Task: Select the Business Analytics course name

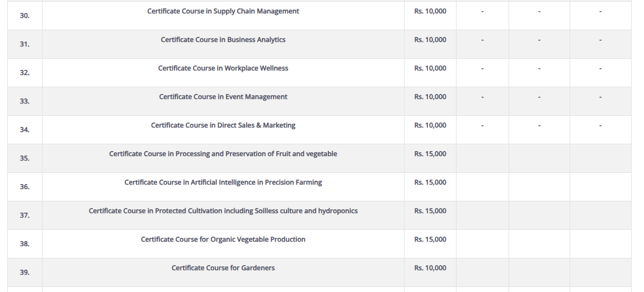Action: click(x=223, y=40)
